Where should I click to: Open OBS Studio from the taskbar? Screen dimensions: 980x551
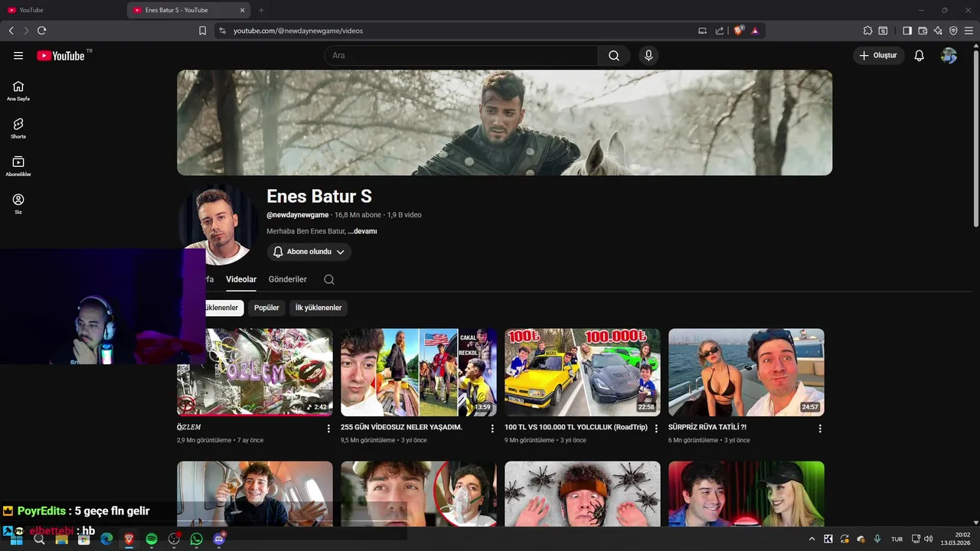click(174, 539)
